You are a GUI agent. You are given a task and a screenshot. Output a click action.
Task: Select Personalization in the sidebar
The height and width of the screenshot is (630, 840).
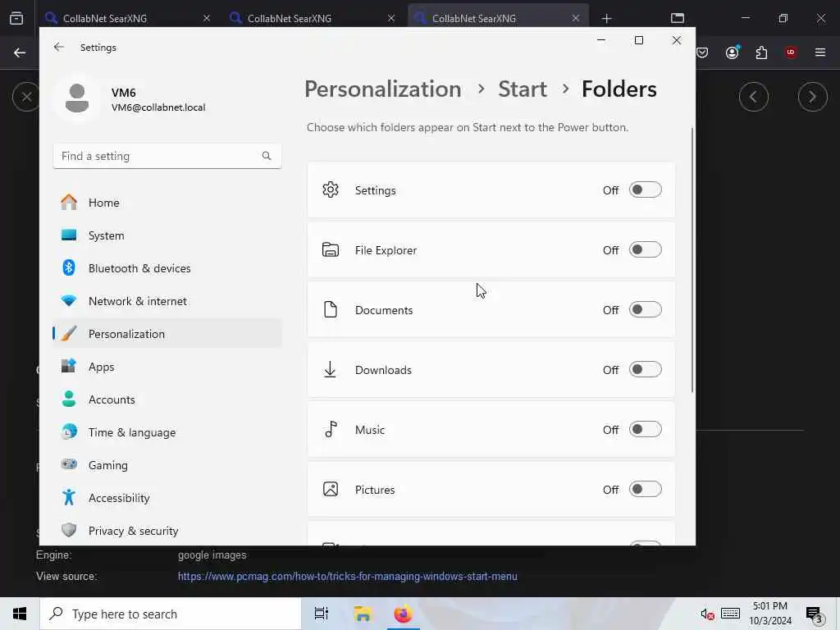coord(167,334)
